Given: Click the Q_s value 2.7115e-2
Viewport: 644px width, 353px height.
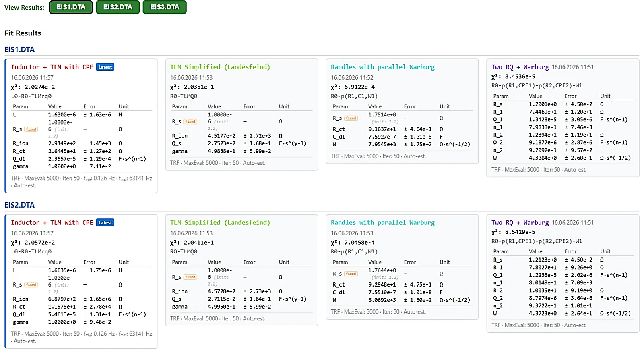Looking at the screenshot, I should (221, 299).
